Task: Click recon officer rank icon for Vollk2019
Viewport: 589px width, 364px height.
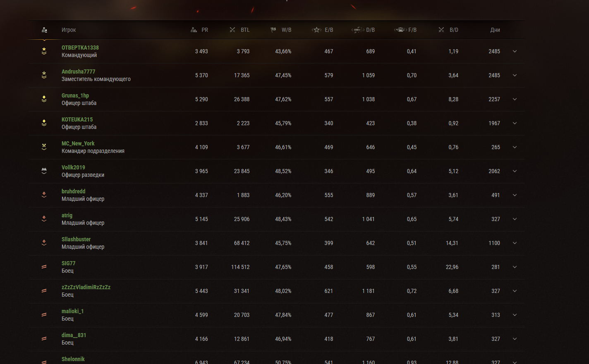Action: [x=44, y=171]
